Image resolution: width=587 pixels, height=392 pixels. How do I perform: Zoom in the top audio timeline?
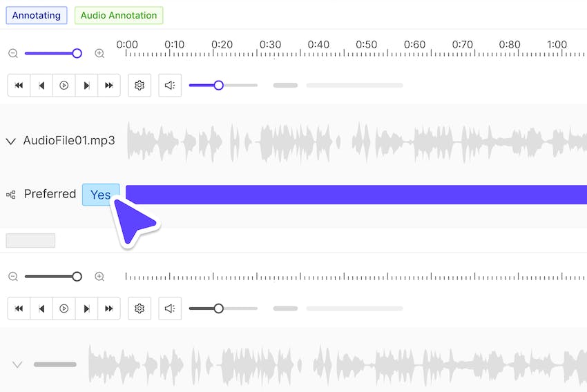(99, 54)
